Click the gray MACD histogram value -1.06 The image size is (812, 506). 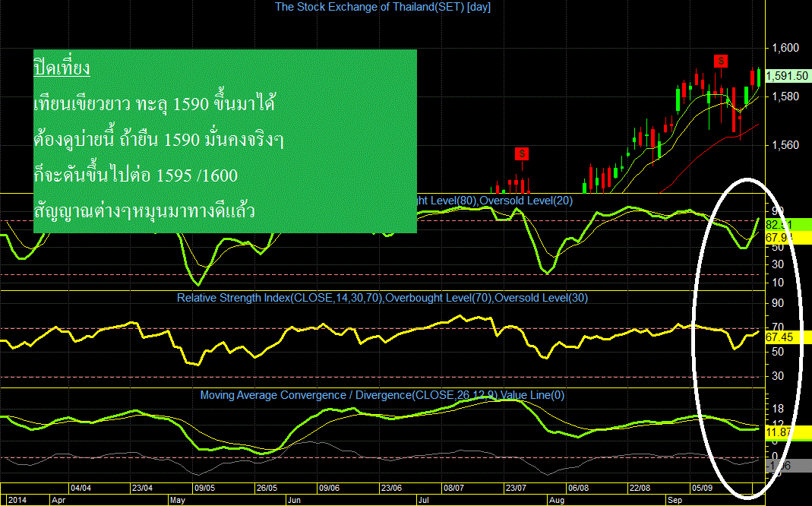(x=788, y=466)
